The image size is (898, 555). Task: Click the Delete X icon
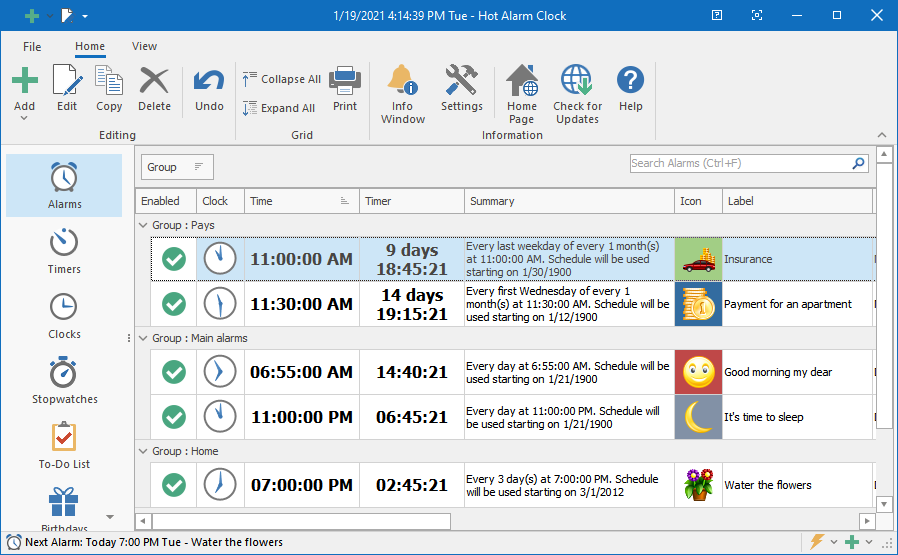click(x=154, y=81)
